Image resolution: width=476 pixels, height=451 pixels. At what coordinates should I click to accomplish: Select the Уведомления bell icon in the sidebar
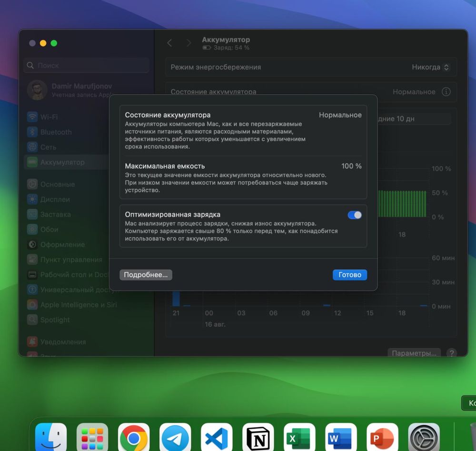click(32, 342)
